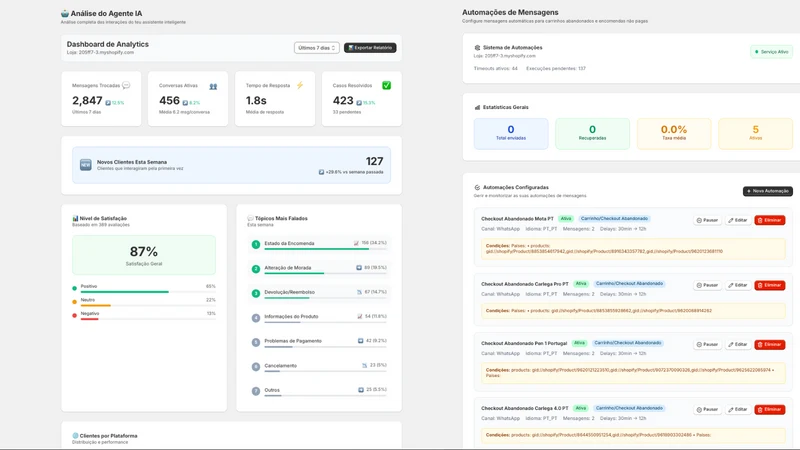This screenshot has height=450, width=800.
Task: Click the Timeouts ativos: 44 text
Action: [495, 68]
